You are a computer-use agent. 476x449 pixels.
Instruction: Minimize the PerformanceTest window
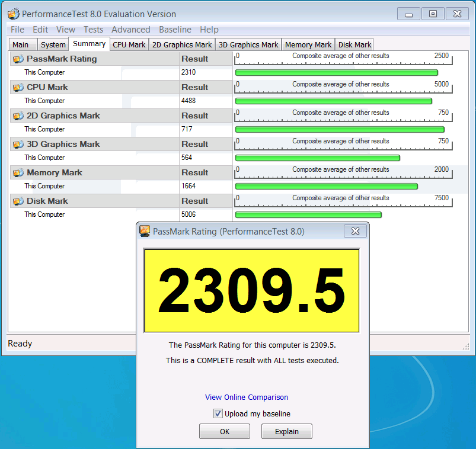click(x=408, y=14)
